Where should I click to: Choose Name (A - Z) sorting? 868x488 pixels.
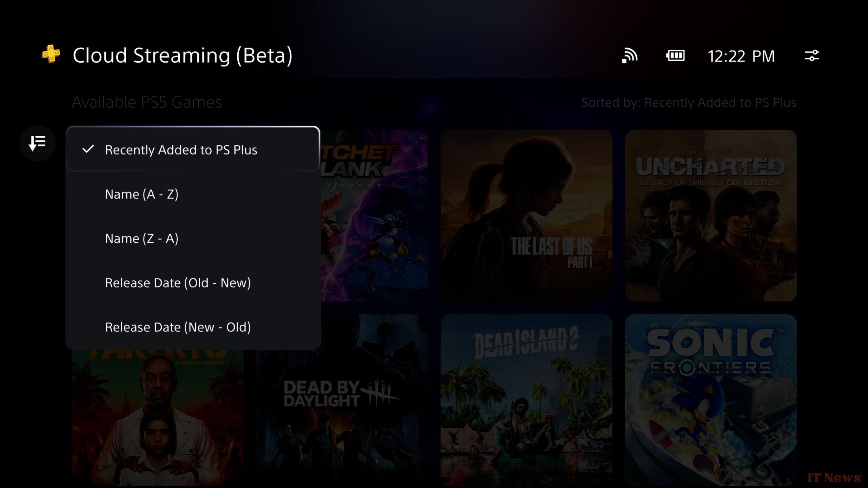point(193,194)
